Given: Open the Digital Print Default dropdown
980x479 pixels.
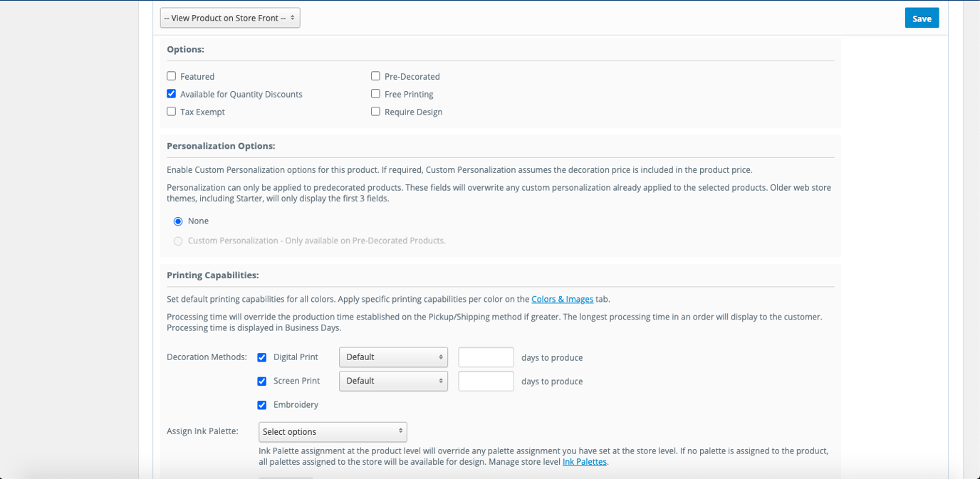Looking at the screenshot, I should coord(393,357).
